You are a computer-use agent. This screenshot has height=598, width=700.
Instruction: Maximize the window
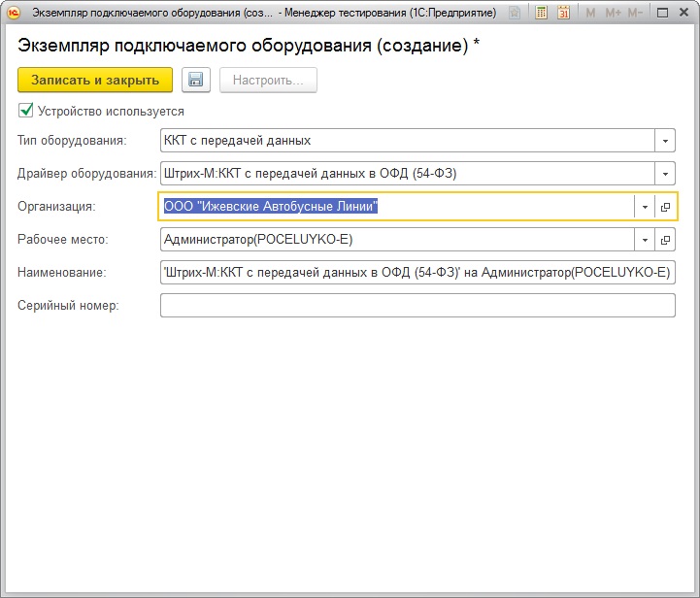[x=662, y=13]
